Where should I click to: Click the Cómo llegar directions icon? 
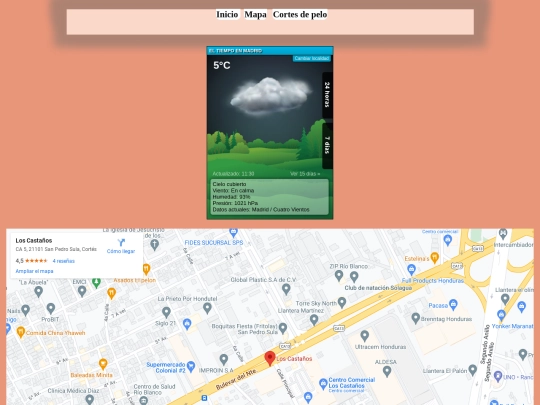(x=121, y=242)
